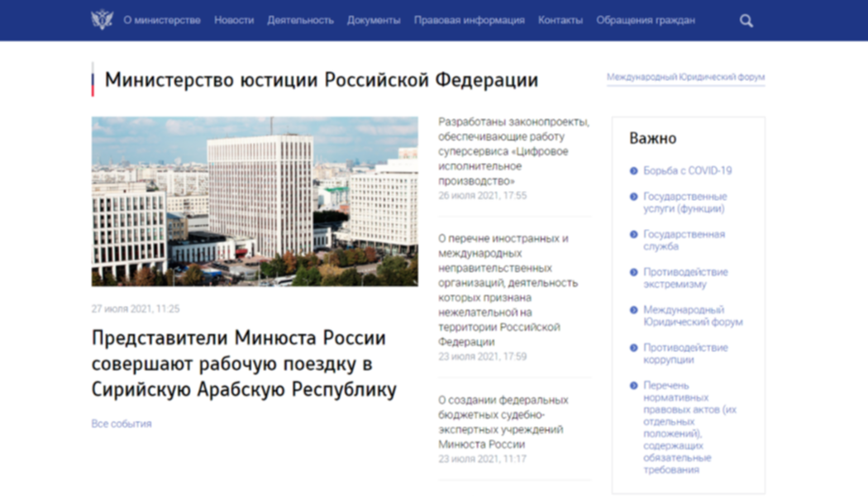Screen dimensions: 868x496
Task: Click the 'Все события' link
Action: click(x=122, y=423)
